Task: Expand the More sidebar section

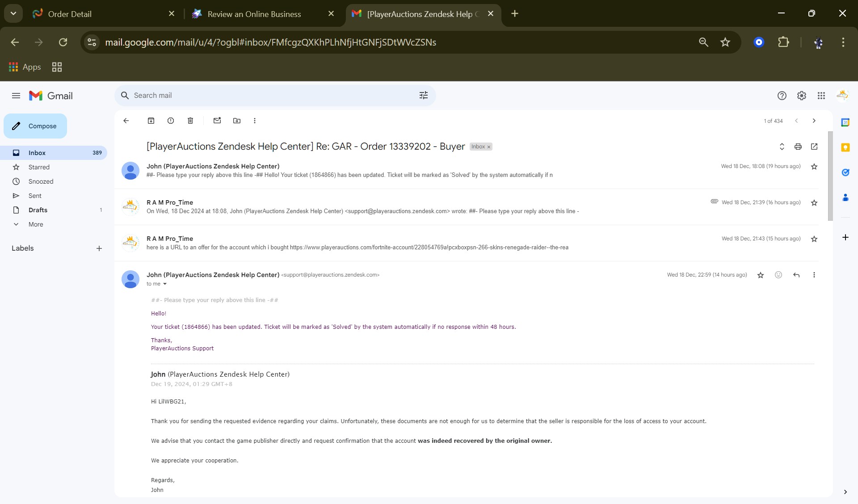Action: pyautogui.click(x=36, y=224)
